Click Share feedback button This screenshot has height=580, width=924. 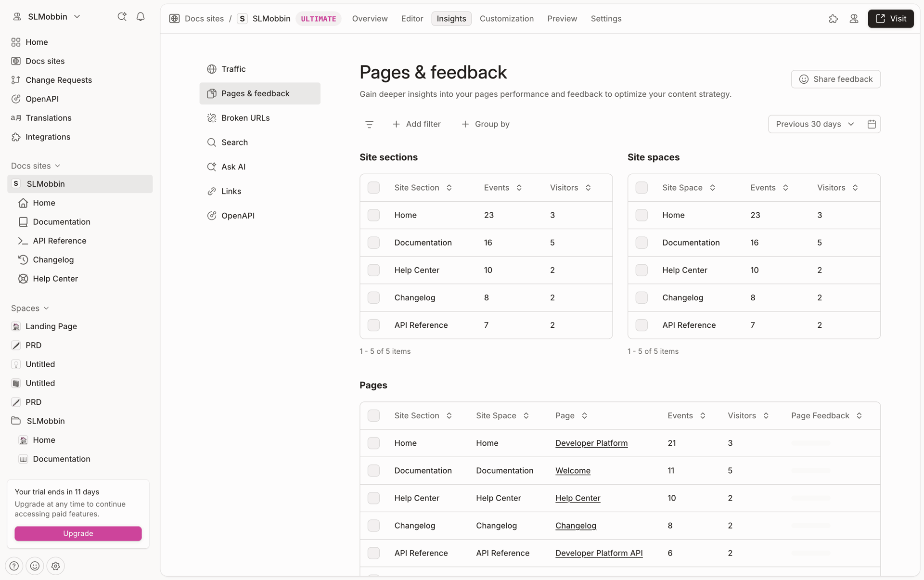[835, 79]
